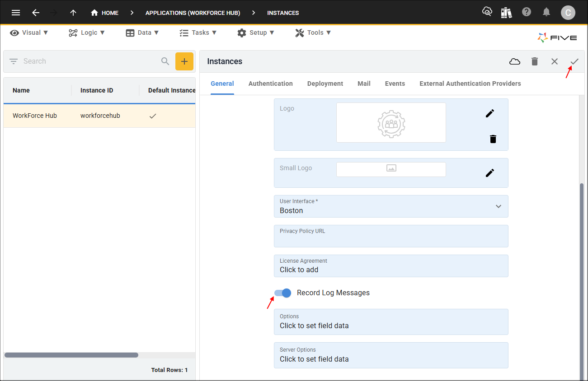Add a new instance with the plus button
588x381 pixels.
[184, 61]
